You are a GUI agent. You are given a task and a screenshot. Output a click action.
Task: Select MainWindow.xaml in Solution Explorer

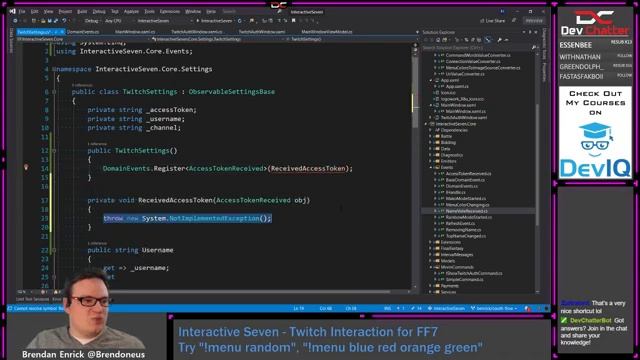point(458,105)
